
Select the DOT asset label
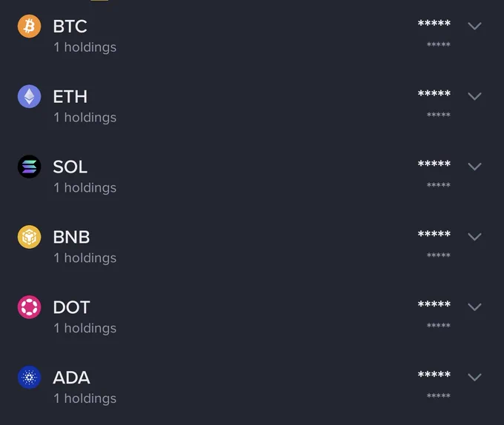coord(71,307)
